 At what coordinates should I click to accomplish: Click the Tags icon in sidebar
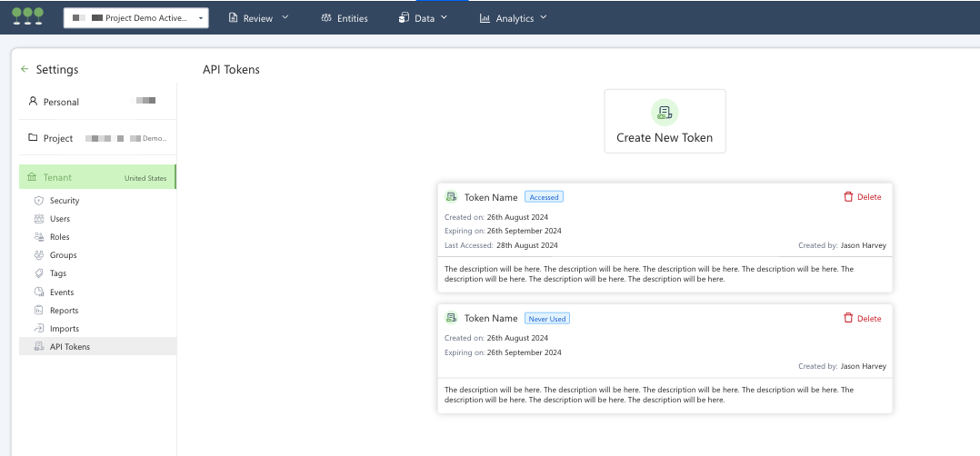click(x=39, y=273)
